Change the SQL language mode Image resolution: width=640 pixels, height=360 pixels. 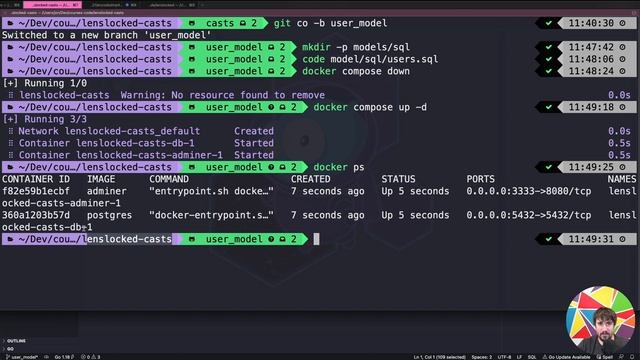click(x=532, y=357)
